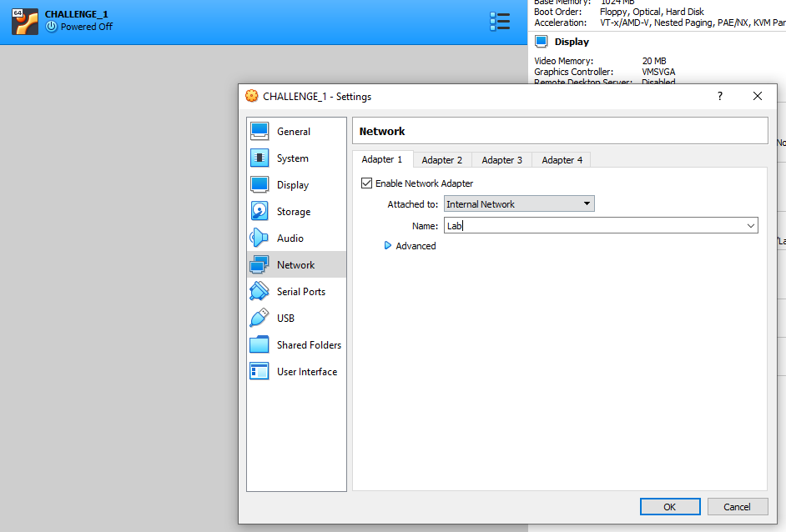Screen dimensions: 786x532
Task: Expand the network Name combo box arrow
Action: (751, 226)
